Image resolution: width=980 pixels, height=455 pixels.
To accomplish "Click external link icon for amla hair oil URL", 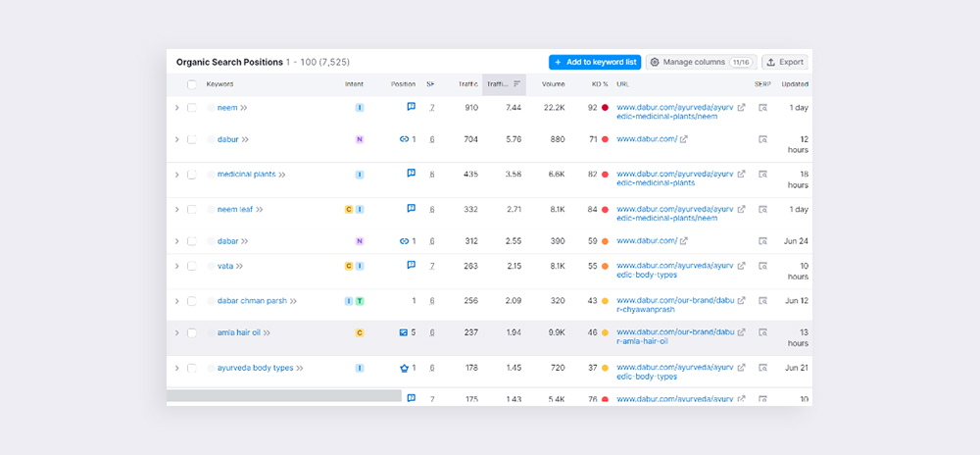I will coord(741,332).
